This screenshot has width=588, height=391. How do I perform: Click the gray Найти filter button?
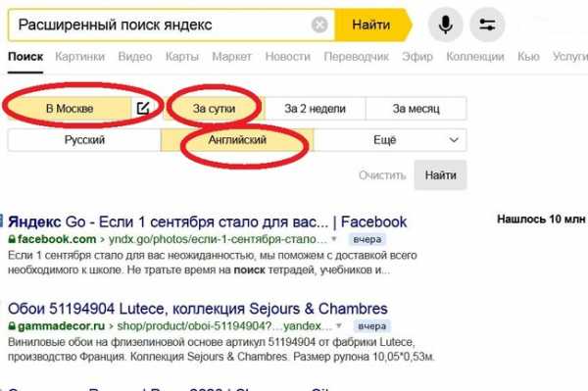440,175
